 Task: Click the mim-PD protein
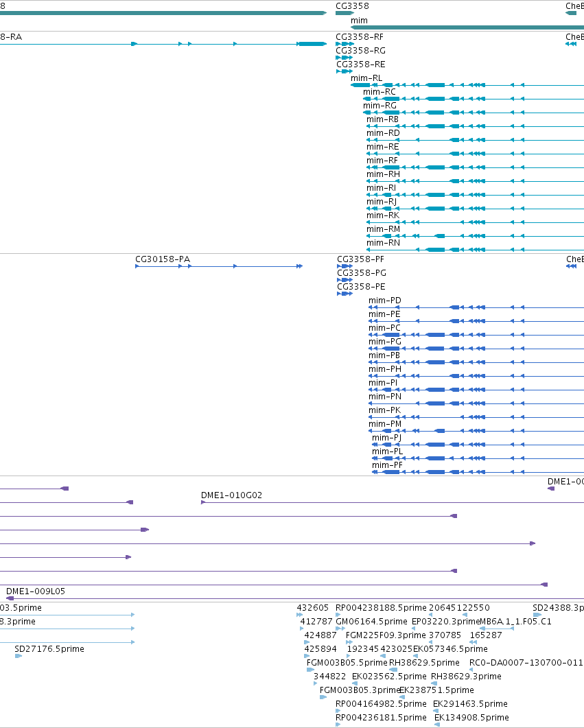pyautogui.click(x=385, y=301)
